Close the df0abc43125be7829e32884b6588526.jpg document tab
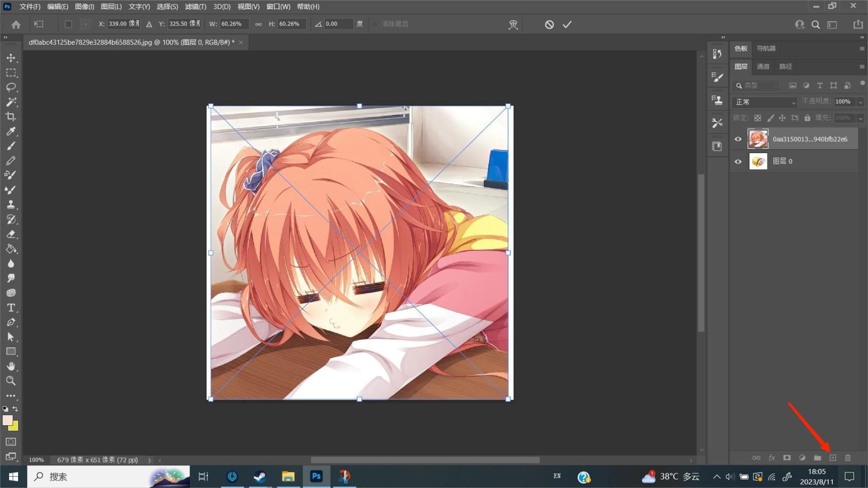This screenshot has width=868, height=488. (241, 42)
